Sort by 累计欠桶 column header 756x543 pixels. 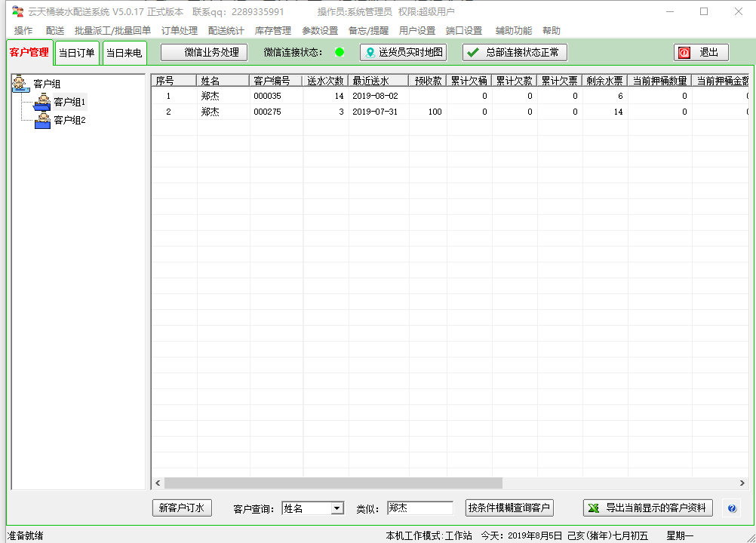tap(469, 81)
